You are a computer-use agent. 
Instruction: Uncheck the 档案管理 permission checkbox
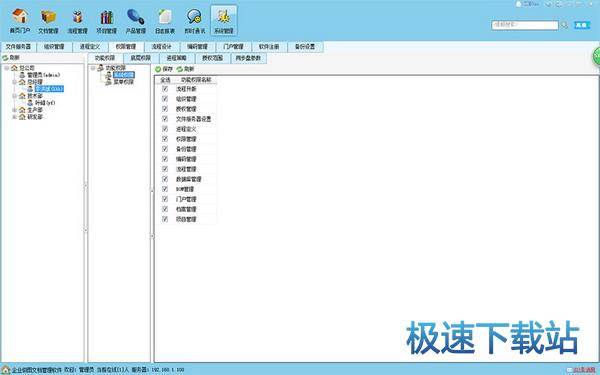165,209
